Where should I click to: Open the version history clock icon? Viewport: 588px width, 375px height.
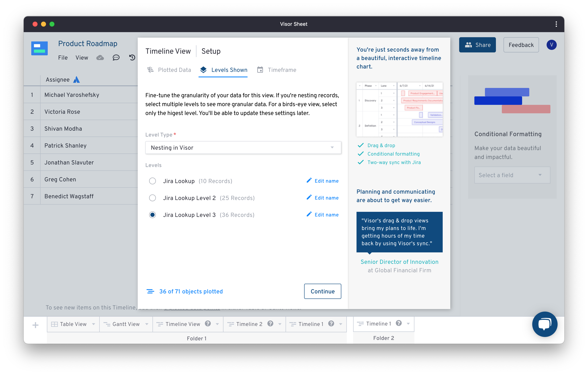click(132, 58)
